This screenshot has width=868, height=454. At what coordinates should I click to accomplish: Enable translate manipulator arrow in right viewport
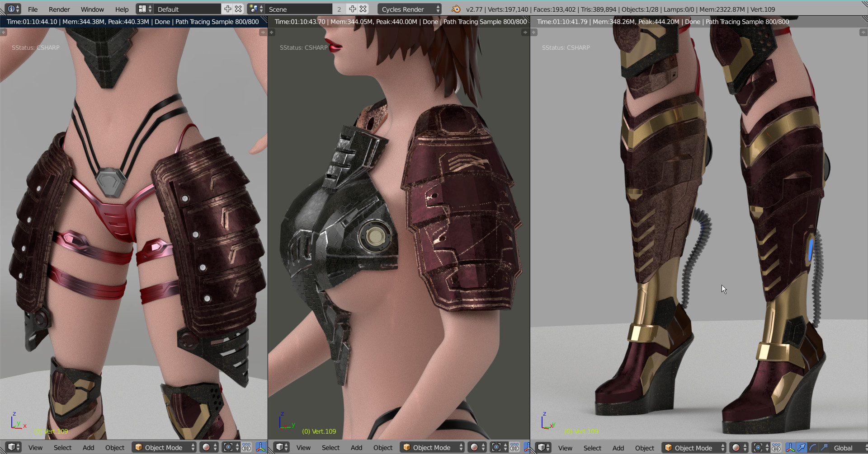(x=802, y=447)
